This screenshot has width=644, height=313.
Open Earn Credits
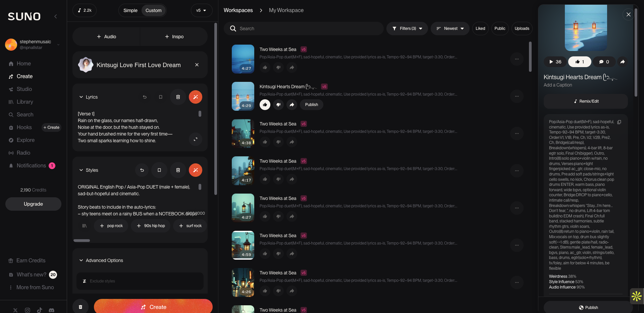click(27, 261)
